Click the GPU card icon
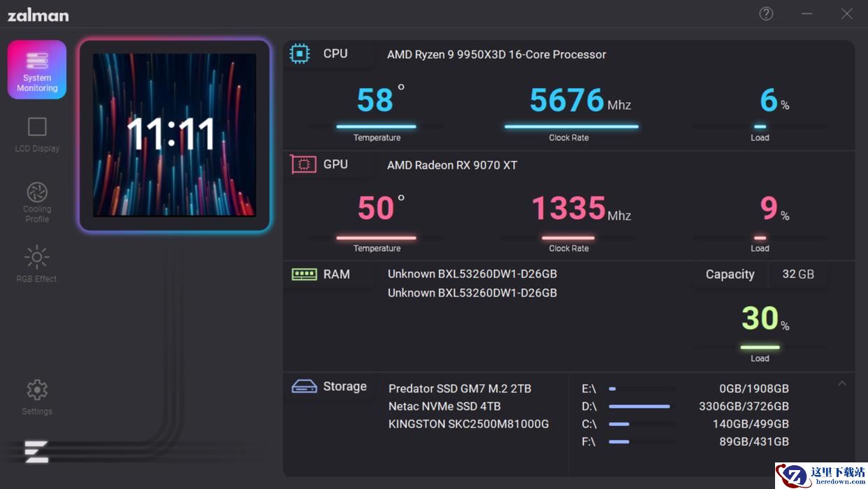Viewport: 868px width, 489px height. coord(303,164)
